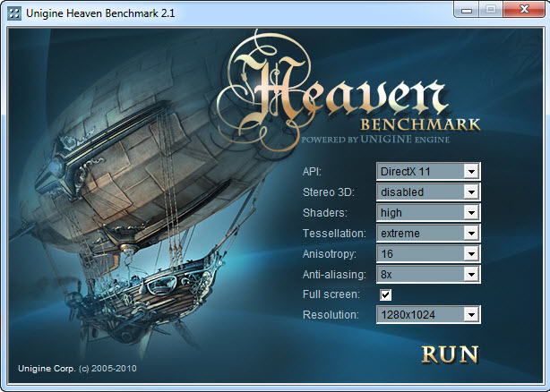Click the 'Full screen:' label text
The image size is (550, 392).
pos(331,294)
